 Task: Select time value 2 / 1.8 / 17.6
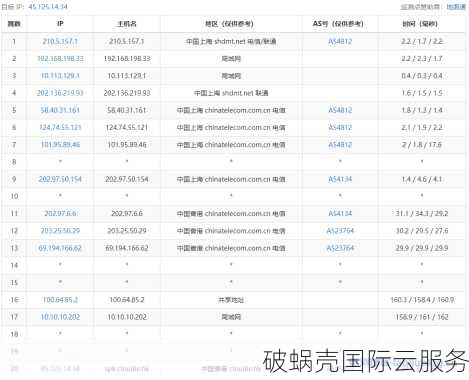(422, 145)
